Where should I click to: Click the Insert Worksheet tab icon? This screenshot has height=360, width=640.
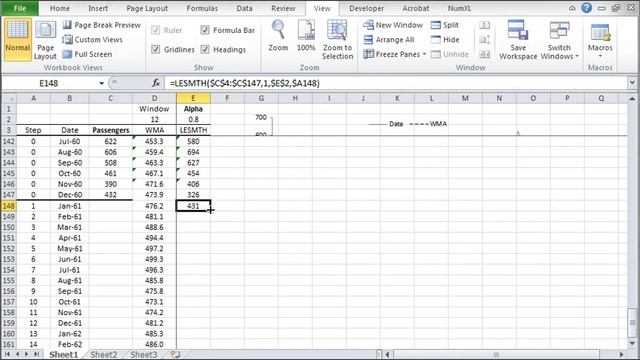pos(176,354)
